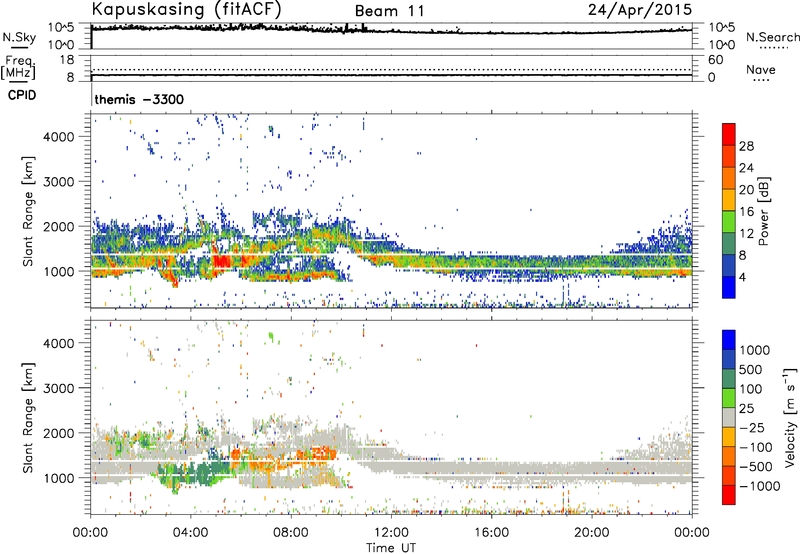Click the intense red power patch near 05:00
Viewport: 800px width, 554px height.
[221, 262]
